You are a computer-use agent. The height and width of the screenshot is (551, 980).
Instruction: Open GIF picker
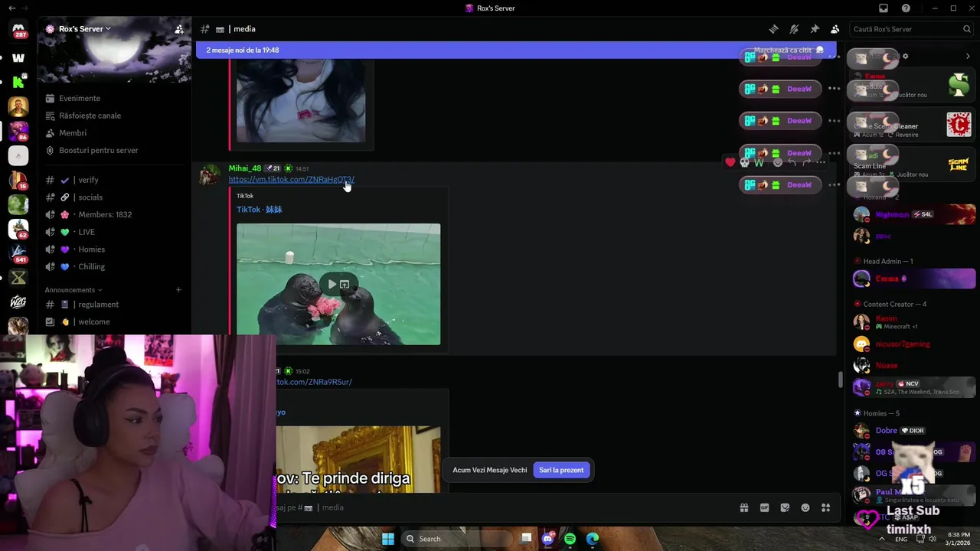[x=764, y=507]
